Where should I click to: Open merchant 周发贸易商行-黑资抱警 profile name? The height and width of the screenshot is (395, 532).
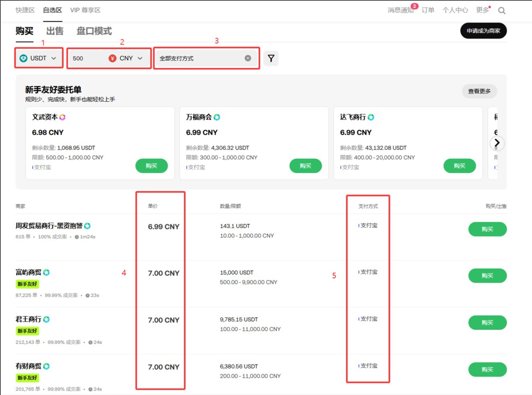(49, 226)
